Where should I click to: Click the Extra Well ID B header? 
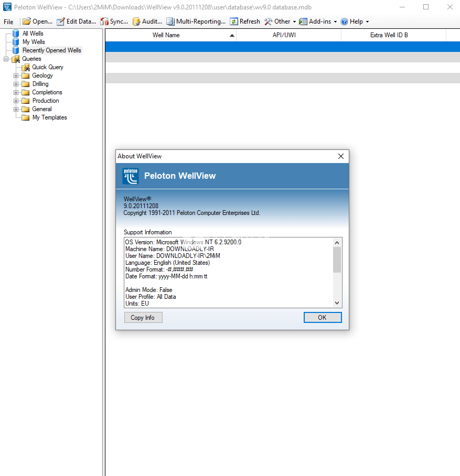pyautogui.click(x=393, y=35)
